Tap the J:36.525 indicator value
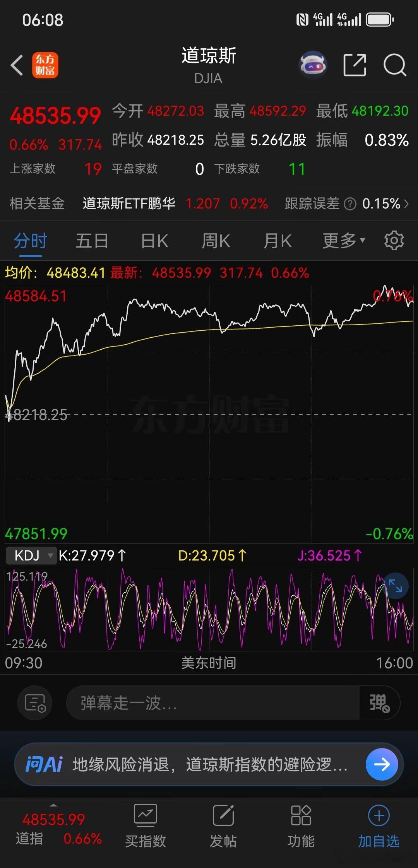418x868 pixels. click(x=329, y=555)
